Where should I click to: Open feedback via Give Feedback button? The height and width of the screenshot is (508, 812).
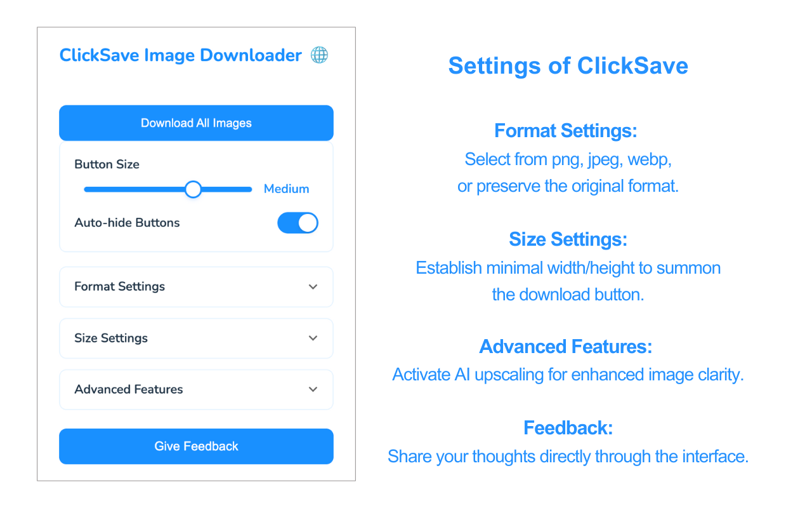point(196,446)
